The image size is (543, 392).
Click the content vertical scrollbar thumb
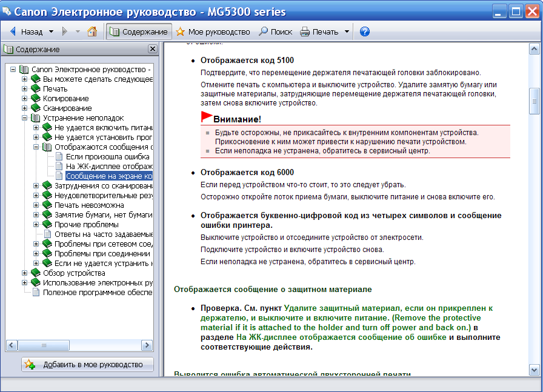(x=535, y=101)
